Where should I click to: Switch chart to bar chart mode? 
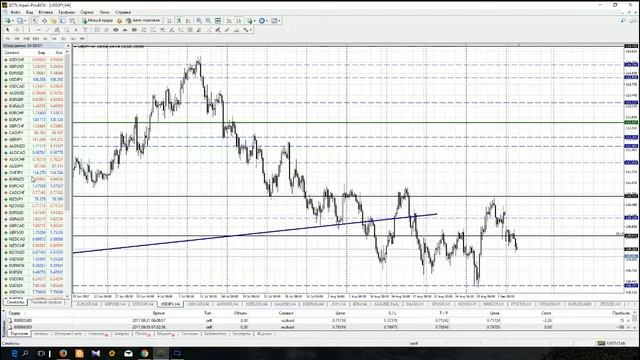[x=170, y=20]
